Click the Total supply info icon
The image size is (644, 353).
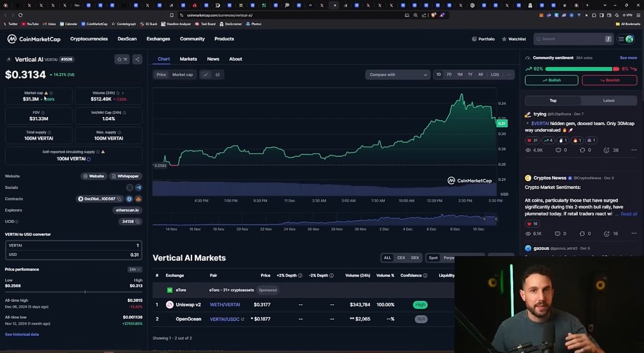pos(50,132)
